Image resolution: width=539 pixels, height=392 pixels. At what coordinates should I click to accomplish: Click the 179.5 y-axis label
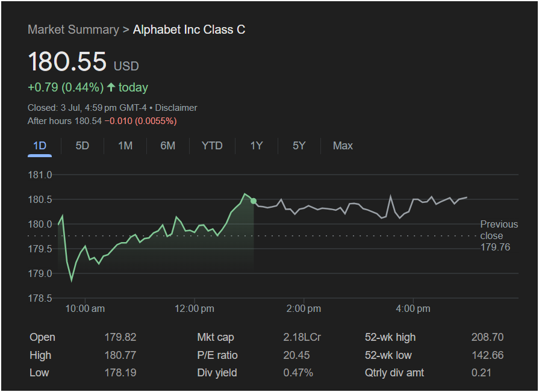pos(40,249)
